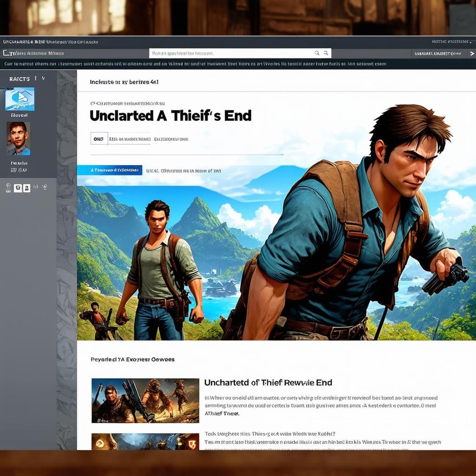Click the arrow icon at top-right toolbar

click(471, 54)
